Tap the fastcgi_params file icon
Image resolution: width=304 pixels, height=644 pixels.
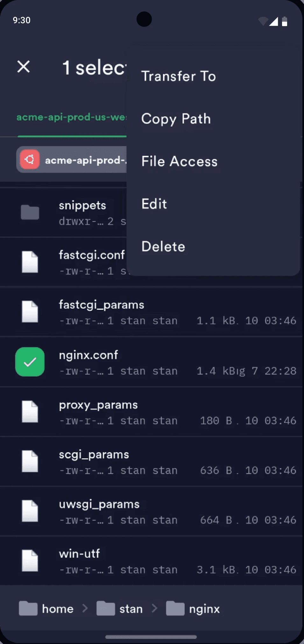tap(30, 312)
